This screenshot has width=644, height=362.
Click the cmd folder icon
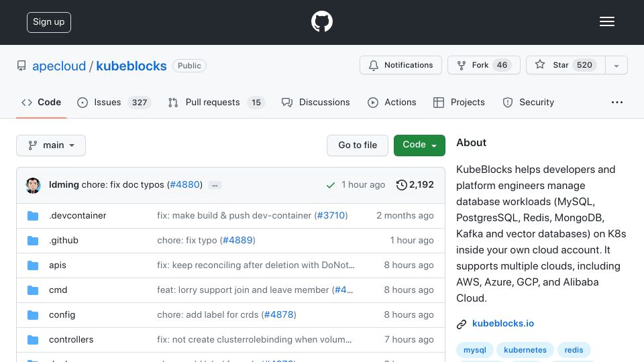click(x=33, y=290)
